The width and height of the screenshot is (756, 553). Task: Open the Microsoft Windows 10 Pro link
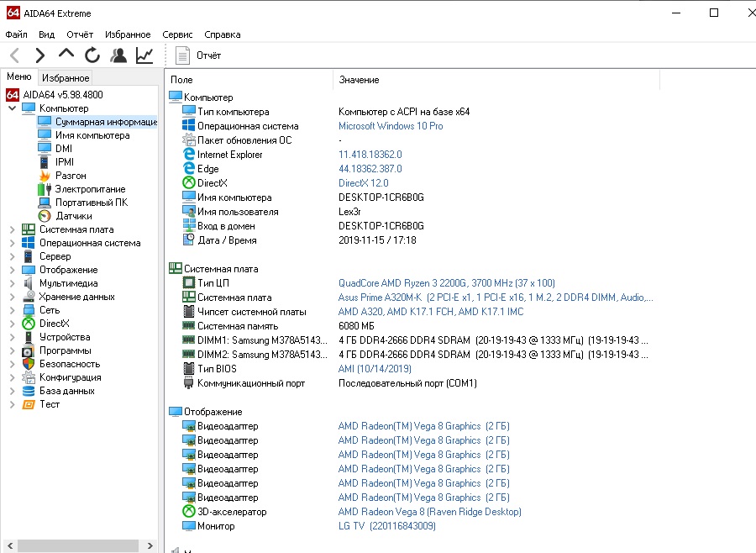391,126
